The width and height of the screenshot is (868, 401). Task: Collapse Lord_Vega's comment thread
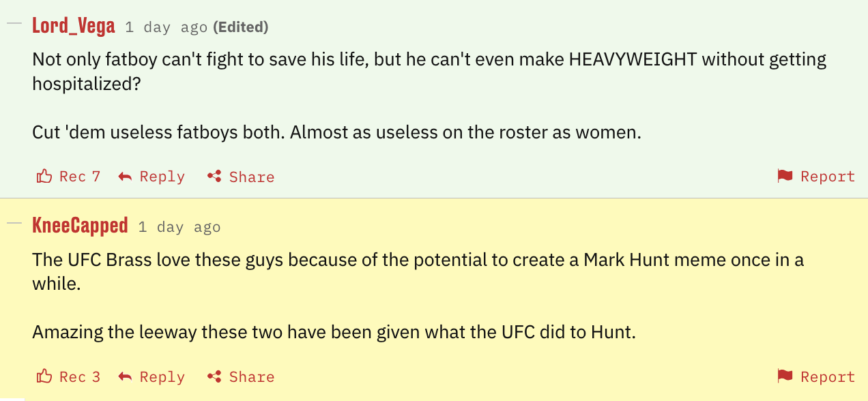click(x=14, y=23)
